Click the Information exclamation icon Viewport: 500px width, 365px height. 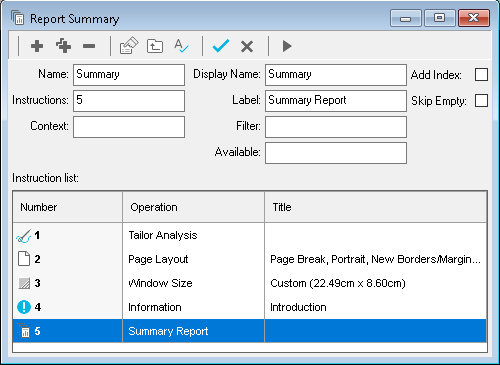24,307
